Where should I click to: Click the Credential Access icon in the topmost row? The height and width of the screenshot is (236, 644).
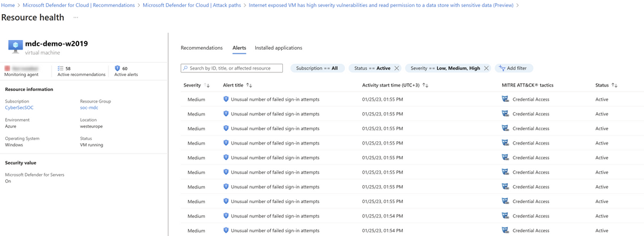click(x=505, y=99)
